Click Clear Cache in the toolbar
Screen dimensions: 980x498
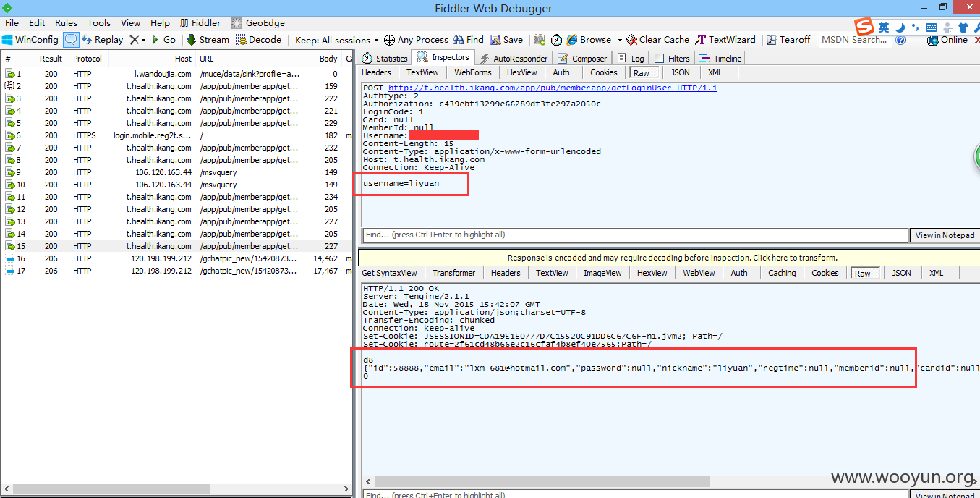pyautogui.click(x=657, y=40)
